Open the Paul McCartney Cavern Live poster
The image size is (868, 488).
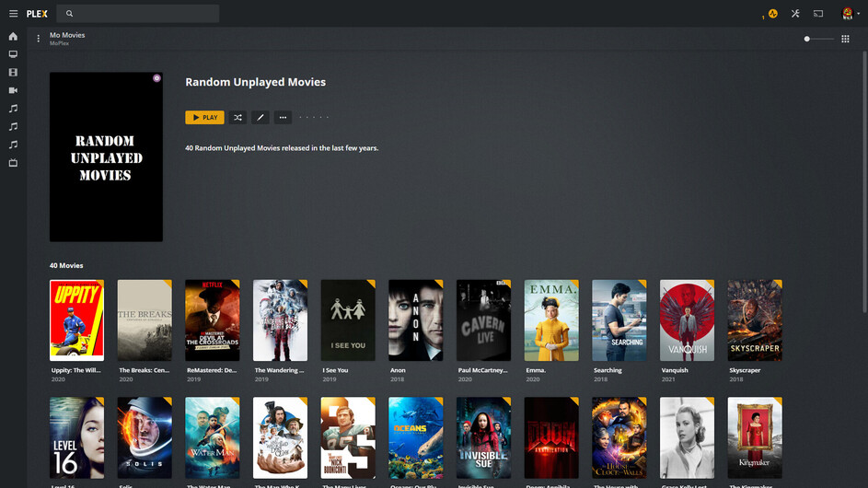(x=484, y=320)
